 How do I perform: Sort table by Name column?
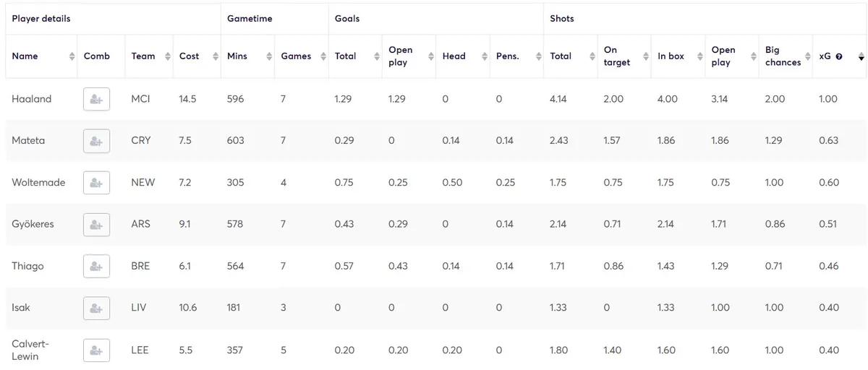click(25, 56)
